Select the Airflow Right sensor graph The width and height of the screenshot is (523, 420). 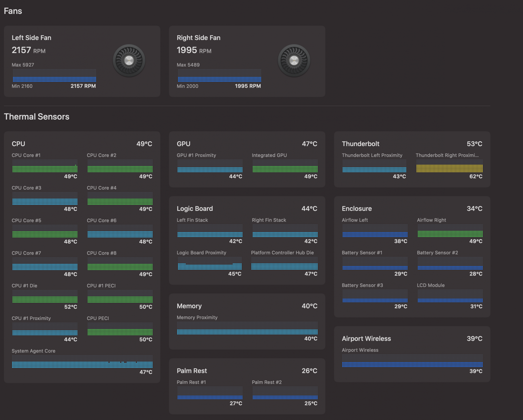click(x=450, y=231)
